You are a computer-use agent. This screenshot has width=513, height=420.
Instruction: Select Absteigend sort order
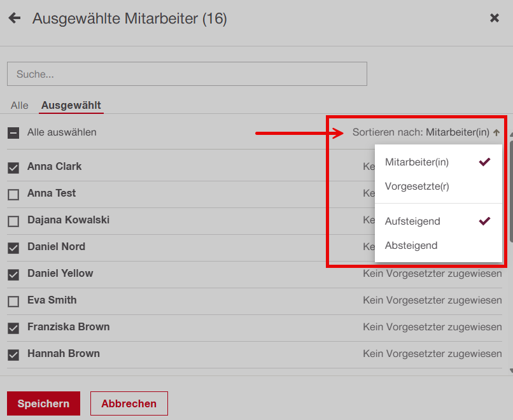pyautogui.click(x=411, y=246)
